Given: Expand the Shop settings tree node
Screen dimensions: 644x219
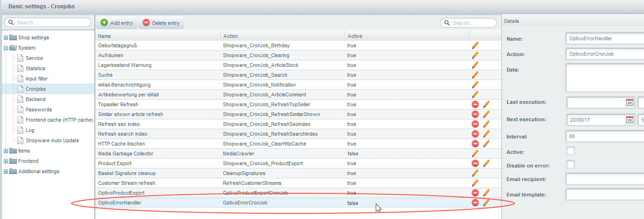Looking at the screenshot, I should coord(6,38).
